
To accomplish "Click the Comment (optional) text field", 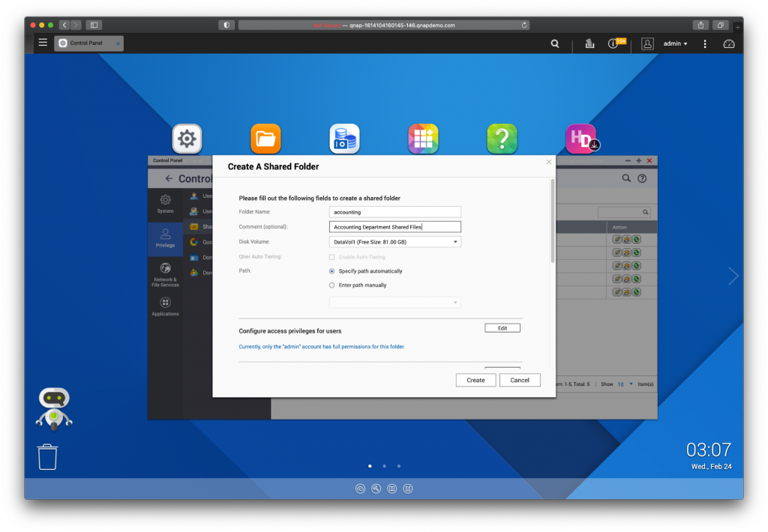I will pos(394,226).
